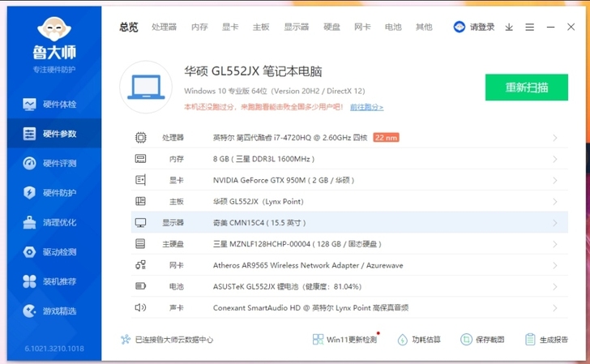Open 装机推荐 clover icon in sidebar
The image size is (590, 364).
tap(29, 281)
